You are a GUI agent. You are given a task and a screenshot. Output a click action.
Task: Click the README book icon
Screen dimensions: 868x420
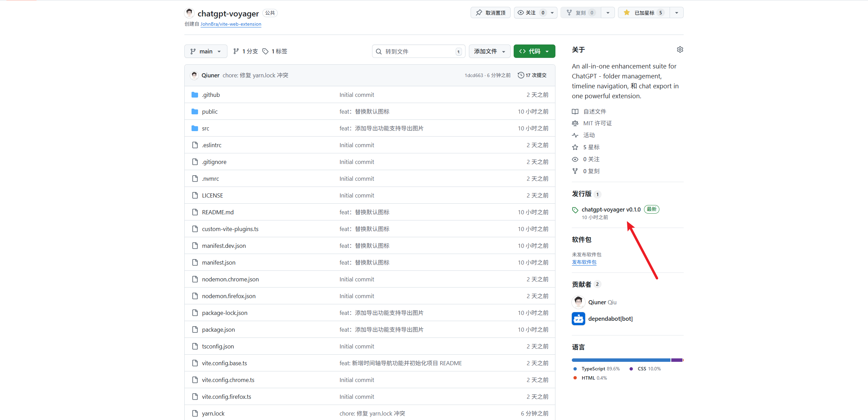[575, 112]
